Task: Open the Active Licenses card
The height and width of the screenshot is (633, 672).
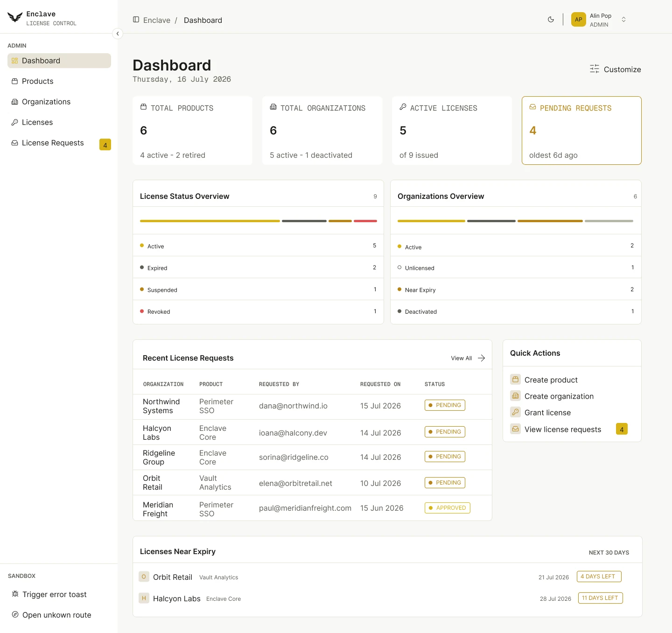Action: (x=452, y=131)
